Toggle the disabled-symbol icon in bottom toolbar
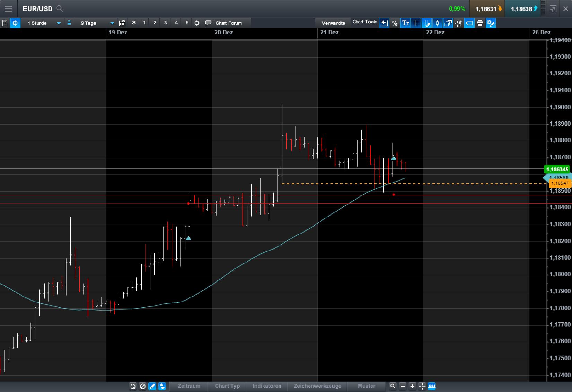The height and width of the screenshot is (392, 572). 143,386
